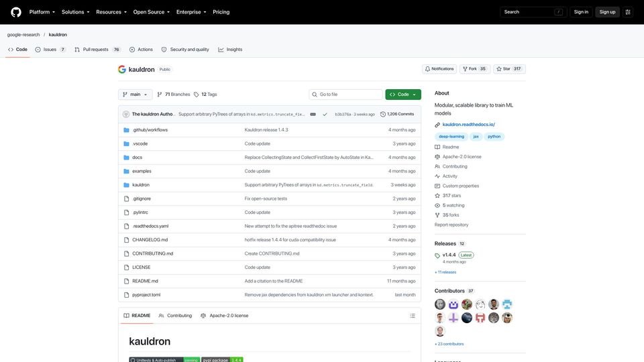Open the google-research breadcrumb link
Image resolution: width=644 pixels, height=362 pixels.
click(x=23, y=34)
